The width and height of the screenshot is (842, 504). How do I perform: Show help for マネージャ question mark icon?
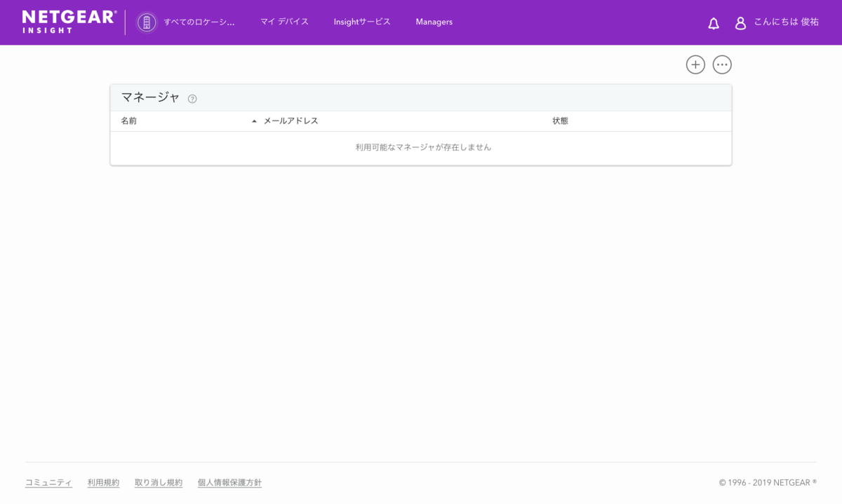click(x=192, y=99)
